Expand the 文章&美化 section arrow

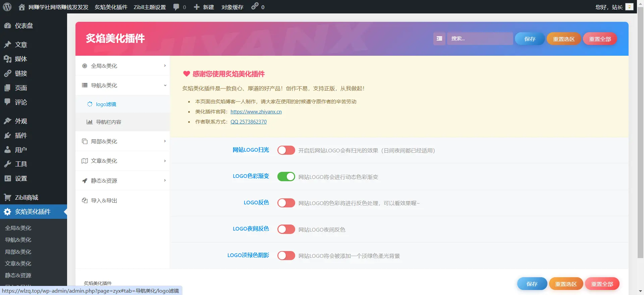pos(165,161)
